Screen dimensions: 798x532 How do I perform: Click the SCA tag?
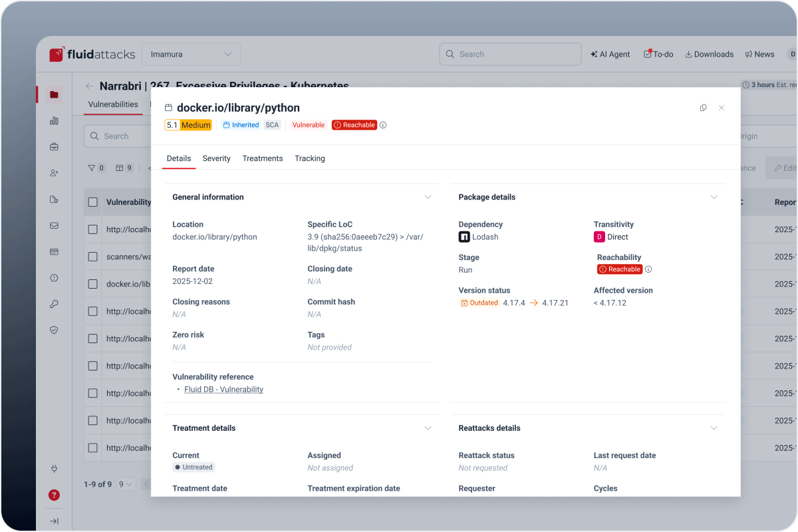pos(272,125)
